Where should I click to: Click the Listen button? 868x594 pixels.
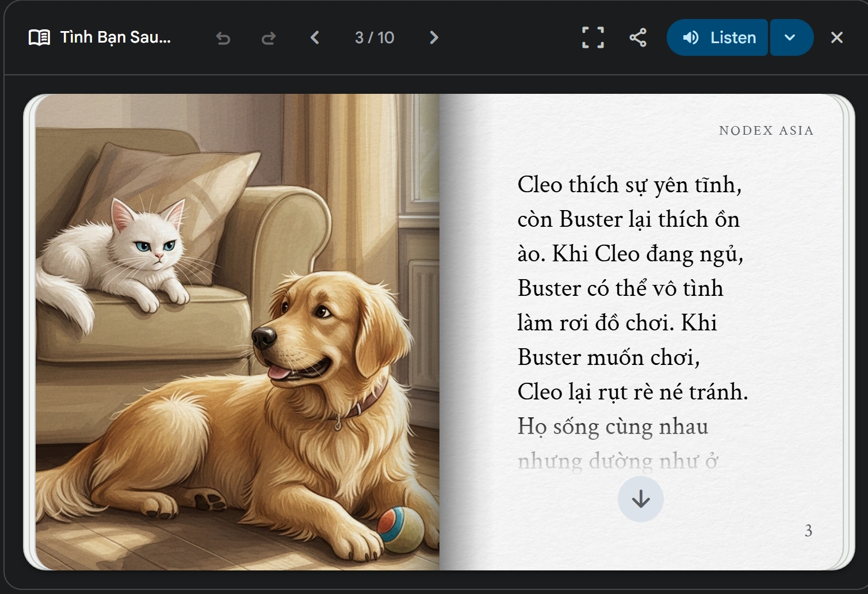[x=717, y=37]
